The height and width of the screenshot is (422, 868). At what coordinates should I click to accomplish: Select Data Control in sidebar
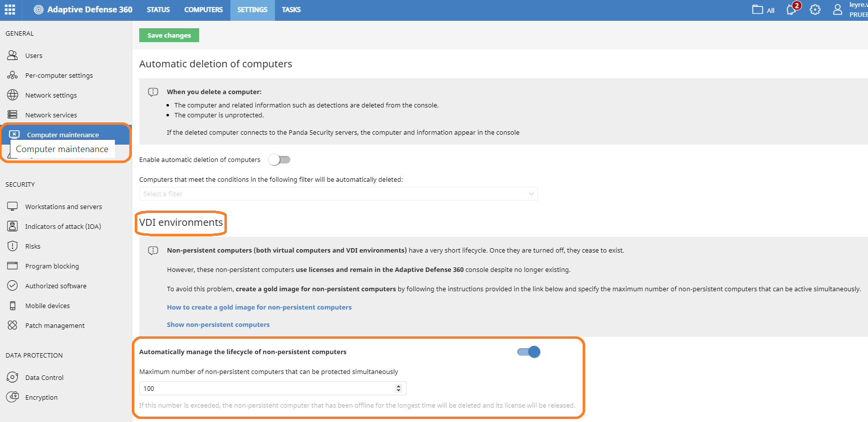click(x=44, y=377)
